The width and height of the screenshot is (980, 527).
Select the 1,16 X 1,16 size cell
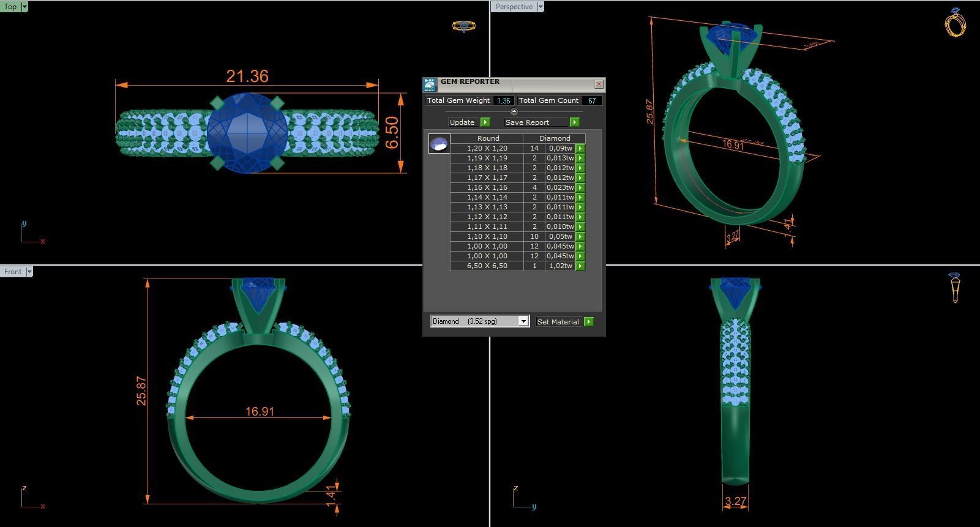point(487,187)
